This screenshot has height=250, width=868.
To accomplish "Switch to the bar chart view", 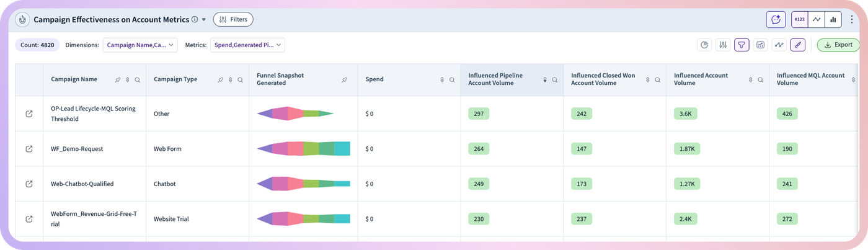I will [833, 19].
